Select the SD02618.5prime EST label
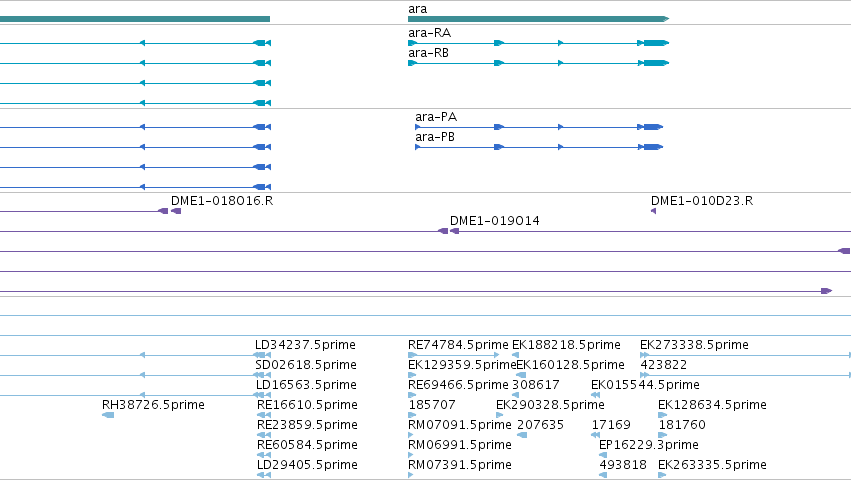 pos(306,365)
